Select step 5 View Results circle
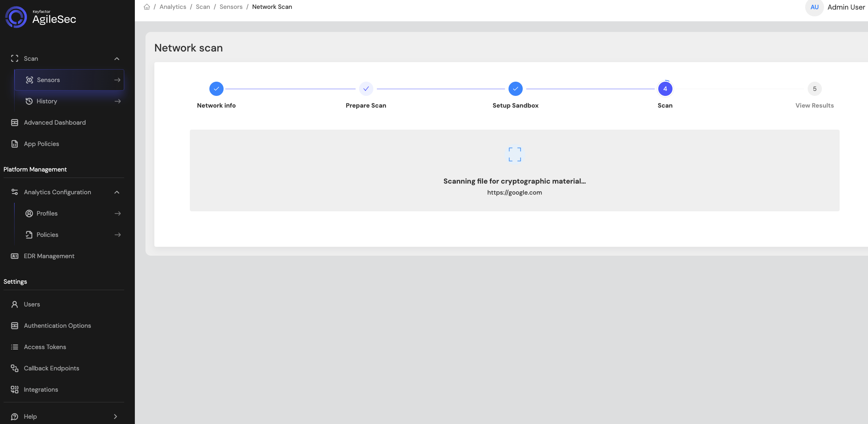The image size is (868, 424). point(814,89)
